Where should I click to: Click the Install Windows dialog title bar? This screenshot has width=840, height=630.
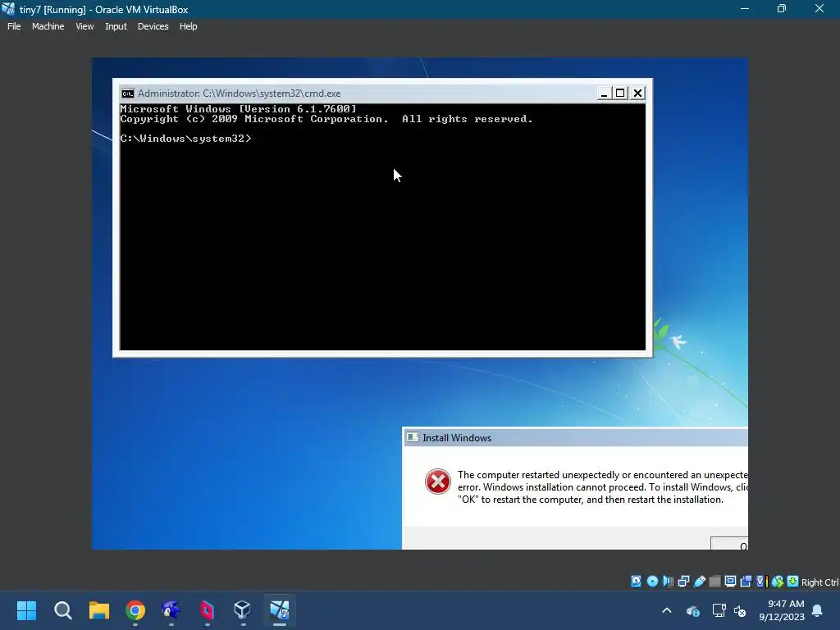point(575,438)
